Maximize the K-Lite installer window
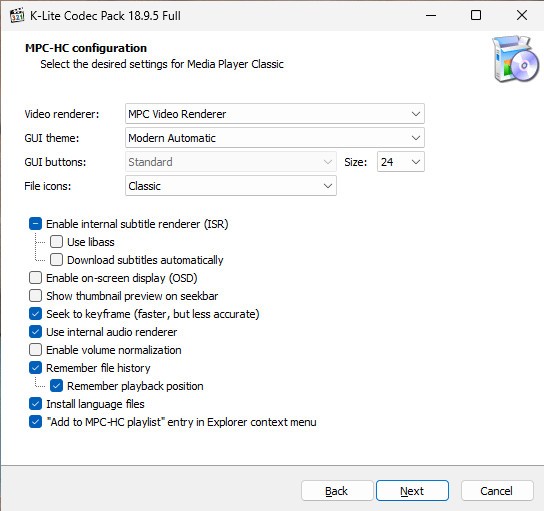 (476, 15)
